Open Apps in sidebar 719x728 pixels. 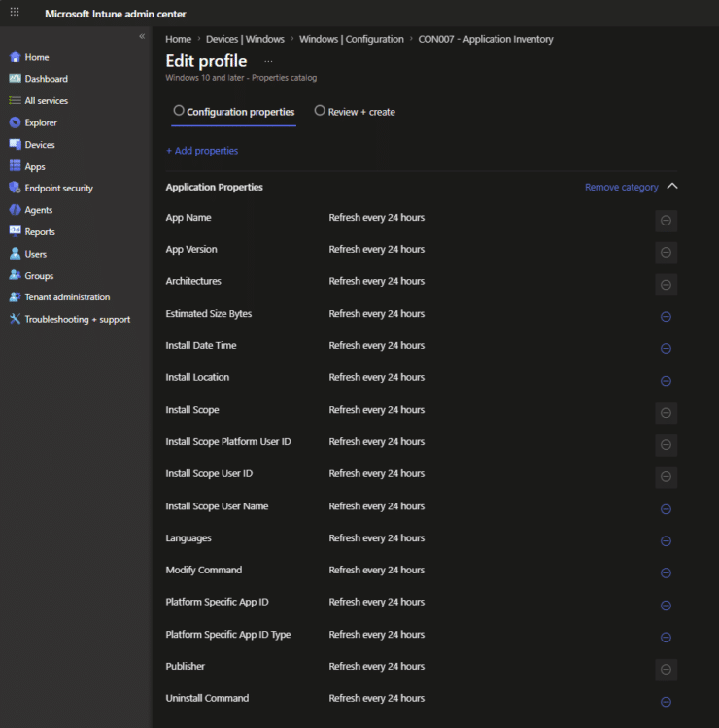(x=35, y=166)
